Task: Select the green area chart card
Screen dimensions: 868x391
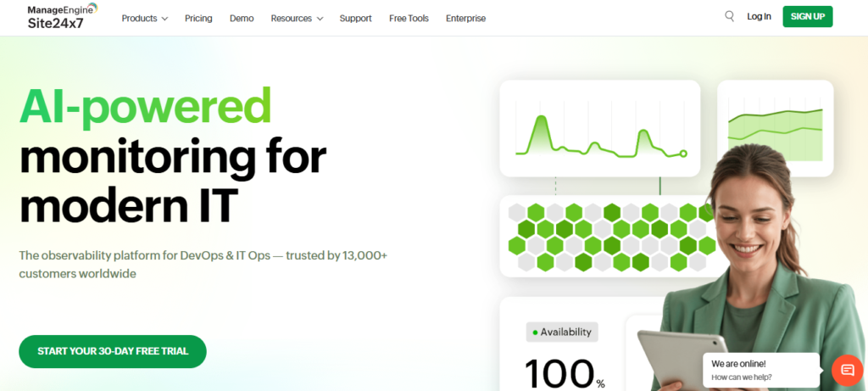Action: (x=776, y=128)
